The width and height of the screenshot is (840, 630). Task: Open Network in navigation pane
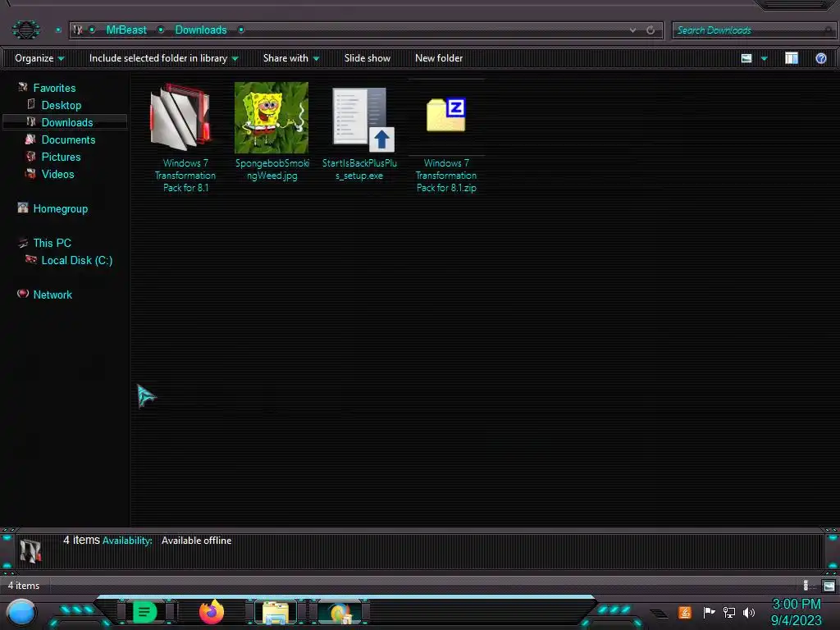(52, 294)
